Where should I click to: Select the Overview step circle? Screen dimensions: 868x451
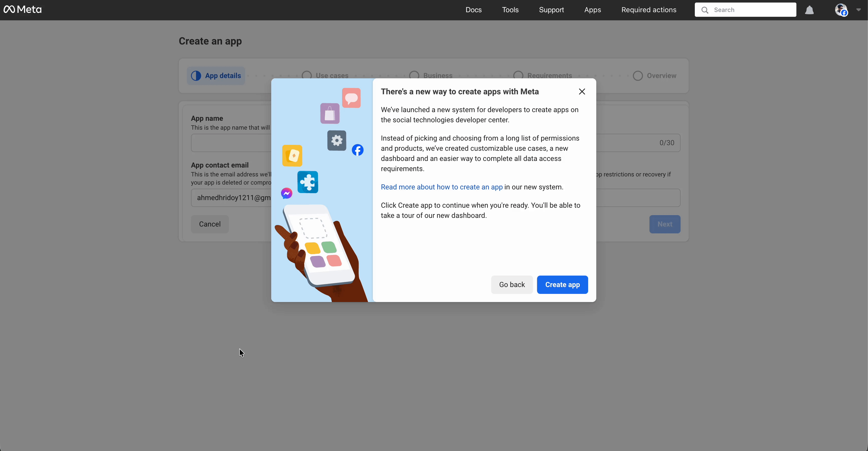pos(637,76)
